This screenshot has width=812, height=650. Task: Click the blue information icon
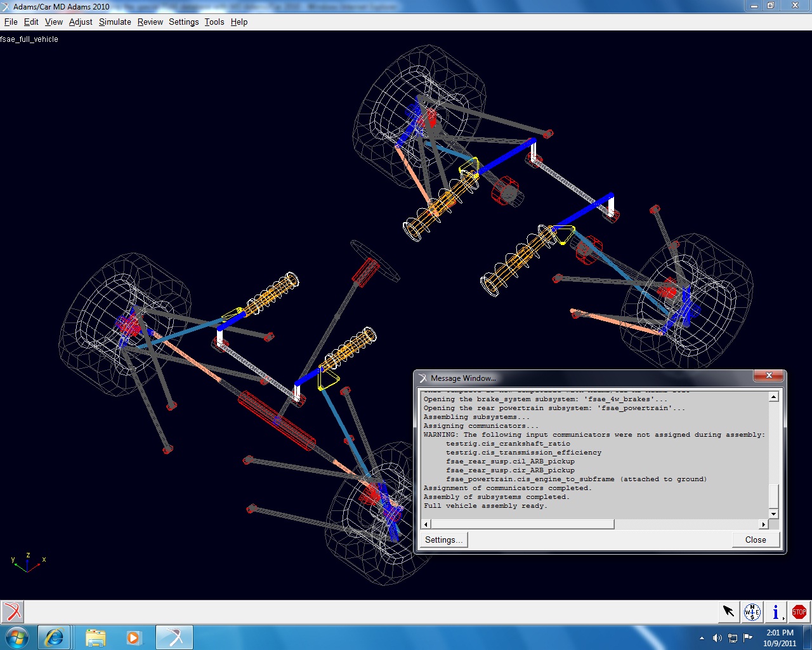click(775, 612)
